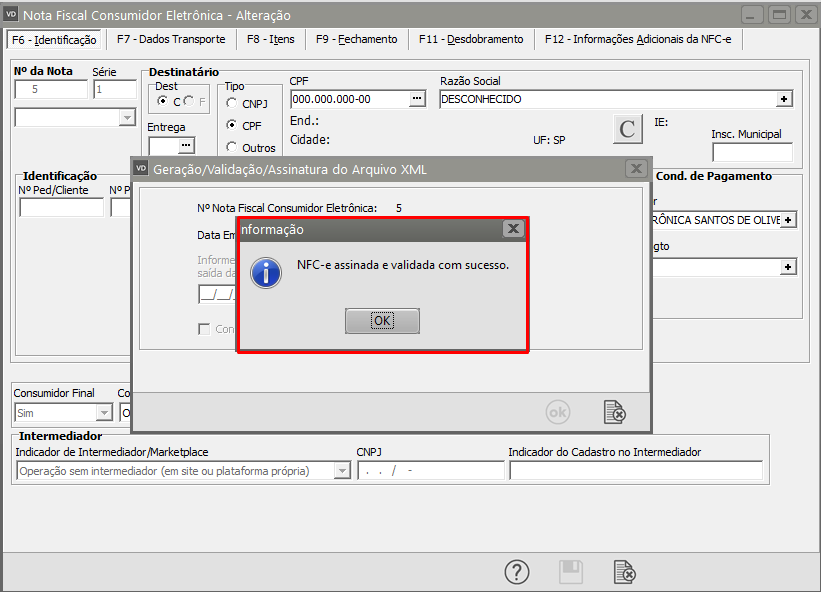Click cancel document icon in XML window

point(614,412)
